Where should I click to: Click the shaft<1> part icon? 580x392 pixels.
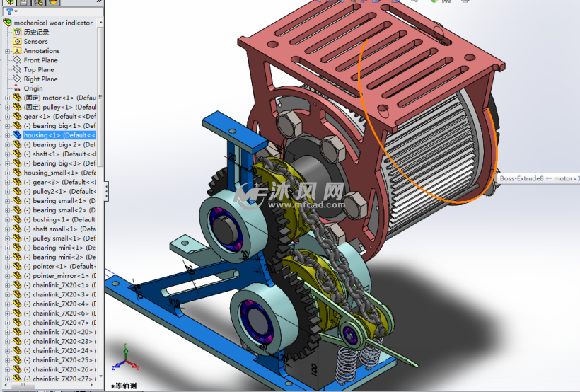(x=17, y=154)
